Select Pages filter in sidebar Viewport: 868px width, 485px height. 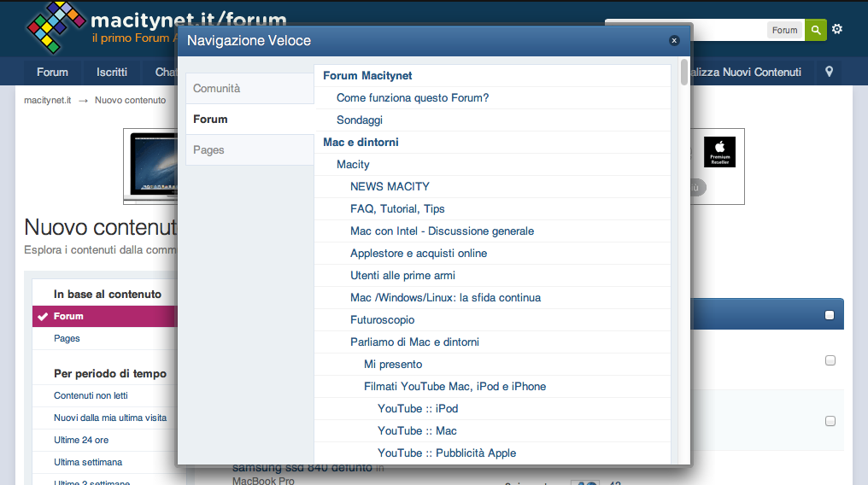point(67,338)
